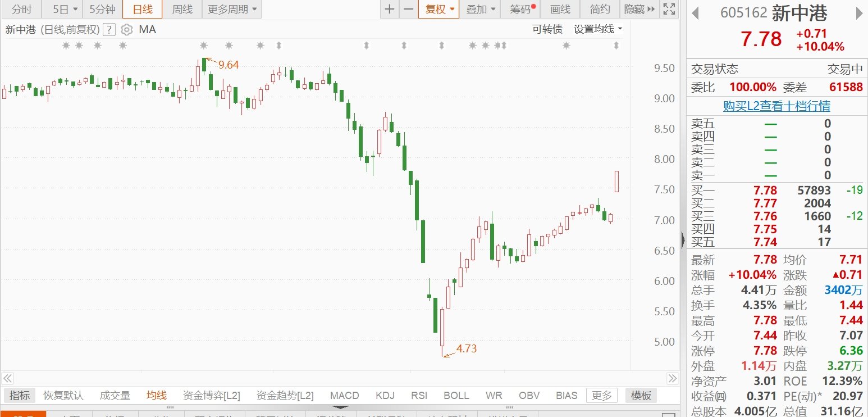Screen dimensions: 868x417
Task: Expand 更多周期 dropdown
Action: pos(231,9)
